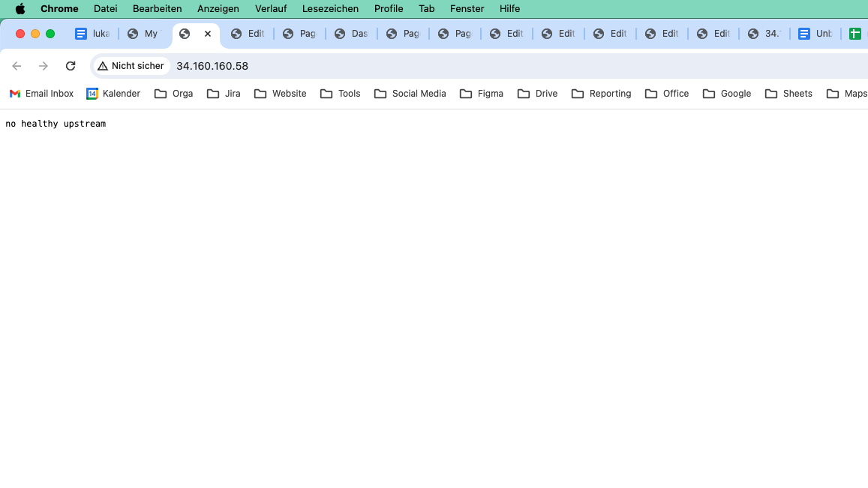Image resolution: width=868 pixels, height=488 pixels.
Task: Open the Anzeigen menu
Action: tap(218, 9)
